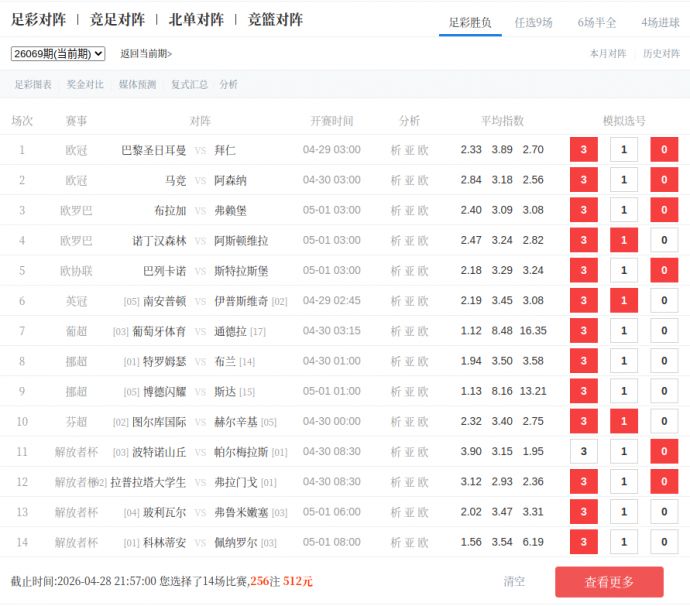Toggle pick 0 for 拉普拉塔大学生 vs 弗拉门戈
The height and width of the screenshot is (606, 690).
click(664, 481)
